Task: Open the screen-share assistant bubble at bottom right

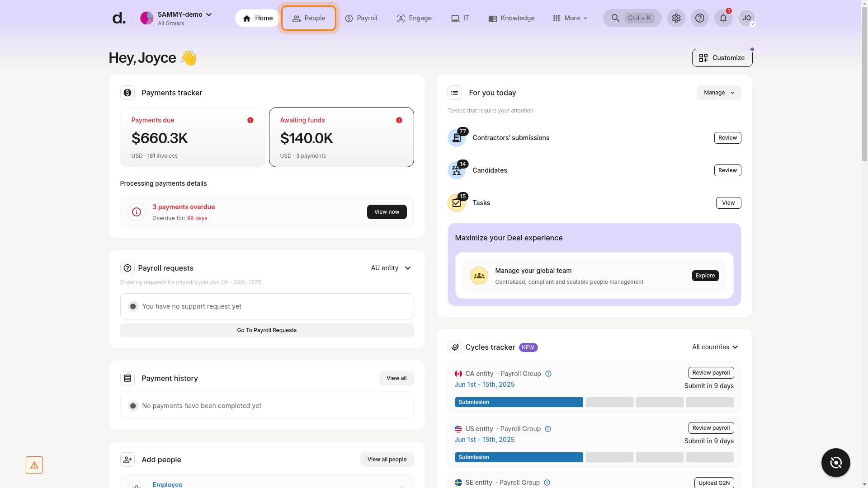Action: coord(835,463)
